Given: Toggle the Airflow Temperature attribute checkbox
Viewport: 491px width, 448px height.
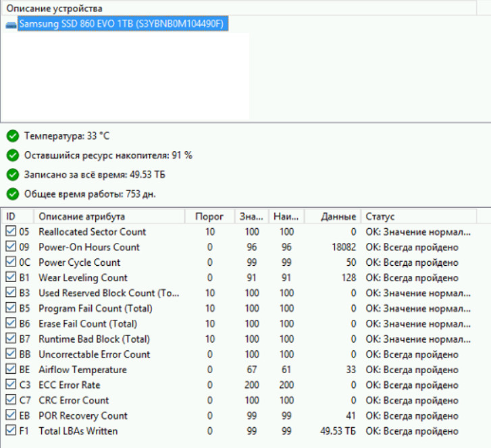Looking at the screenshot, I should click(10, 370).
